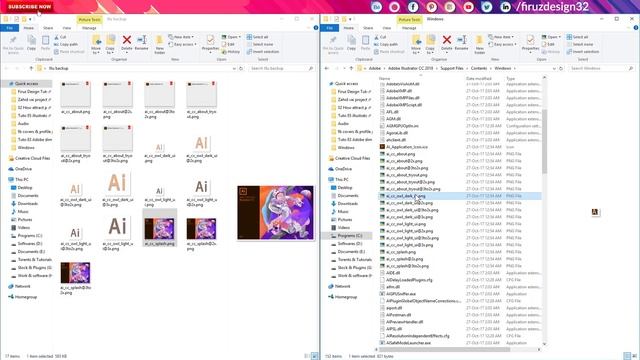Image resolution: width=640 pixels, height=360 pixels.
Task: Click Delete icon in left window ribbon
Action: pos(127,42)
